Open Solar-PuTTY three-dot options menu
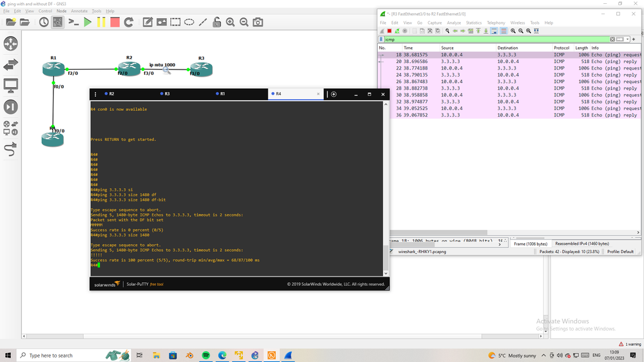The height and width of the screenshot is (362, 644). (95, 95)
